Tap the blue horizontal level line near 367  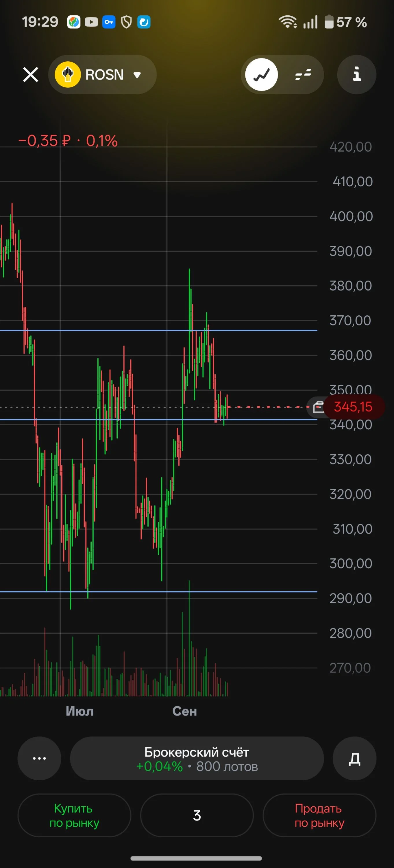158,330
